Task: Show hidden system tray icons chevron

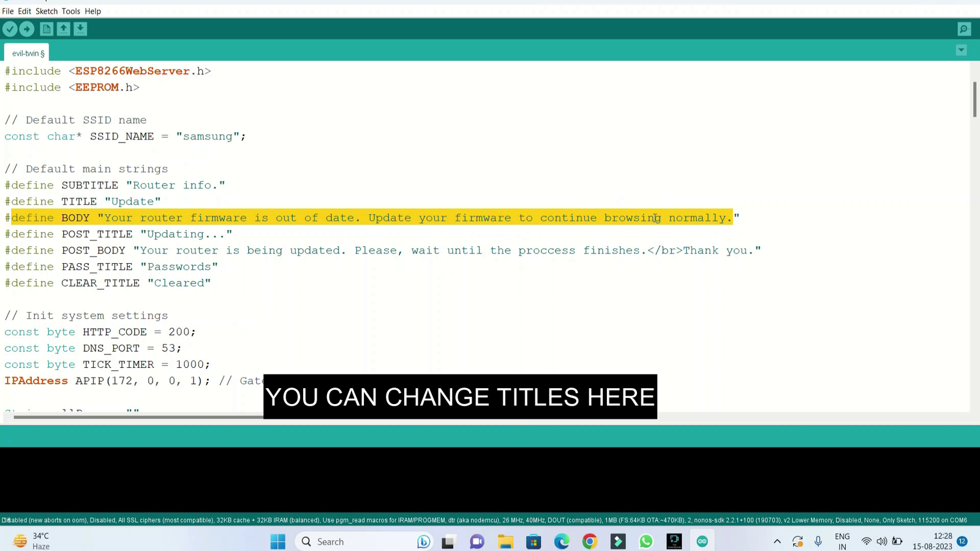Action: 777,541
